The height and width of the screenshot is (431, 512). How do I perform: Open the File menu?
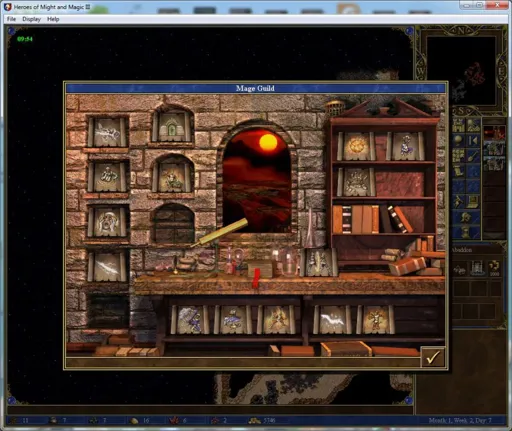coord(11,19)
